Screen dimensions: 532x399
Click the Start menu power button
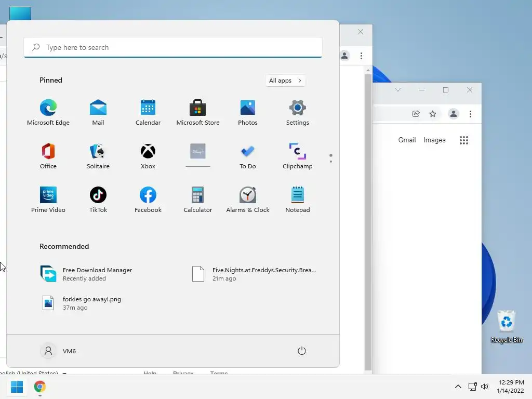coord(302,351)
